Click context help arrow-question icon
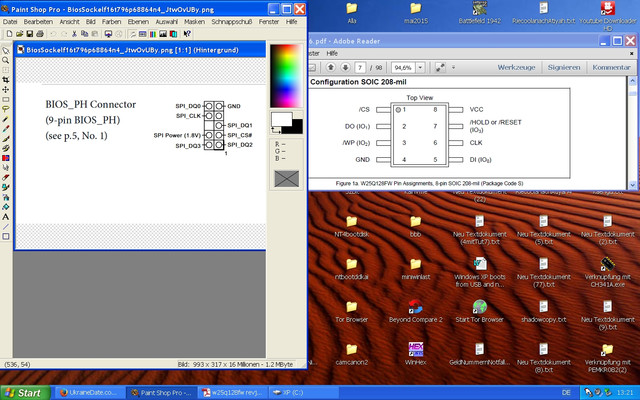Viewport: 640px width, 400px height. point(187,34)
